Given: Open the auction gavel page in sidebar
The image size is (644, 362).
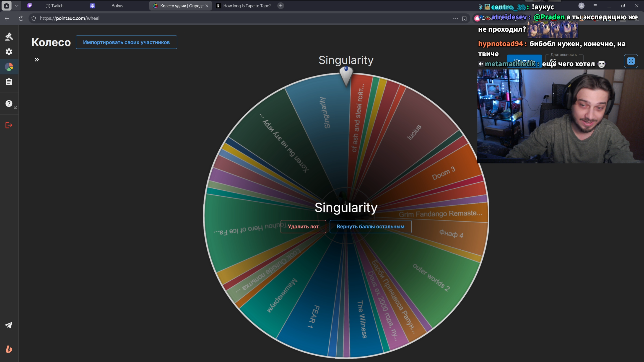Looking at the screenshot, I should click(x=9, y=36).
